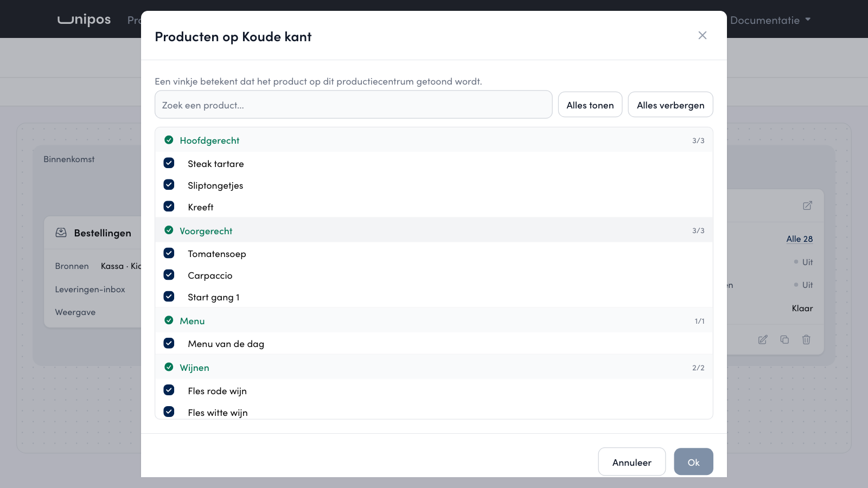Click the external edit icon at panel top
The height and width of the screenshot is (488, 868).
pyautogui.click(x=807, y=206)
